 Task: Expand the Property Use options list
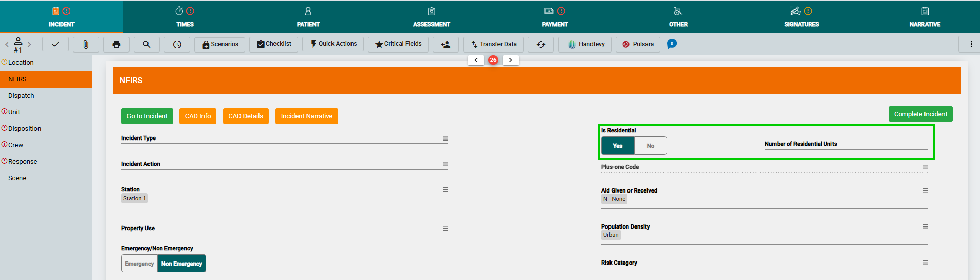click(446, 229)
